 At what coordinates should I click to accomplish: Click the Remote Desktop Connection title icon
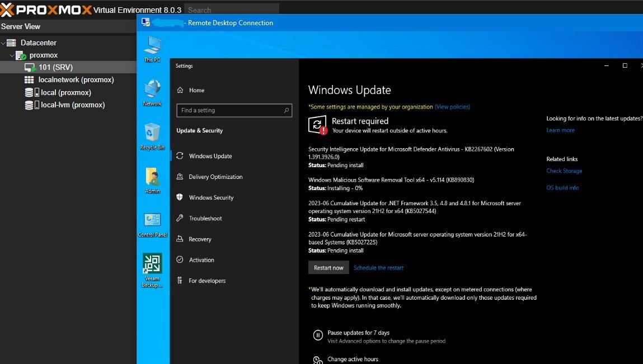click(x=146, y=22)
